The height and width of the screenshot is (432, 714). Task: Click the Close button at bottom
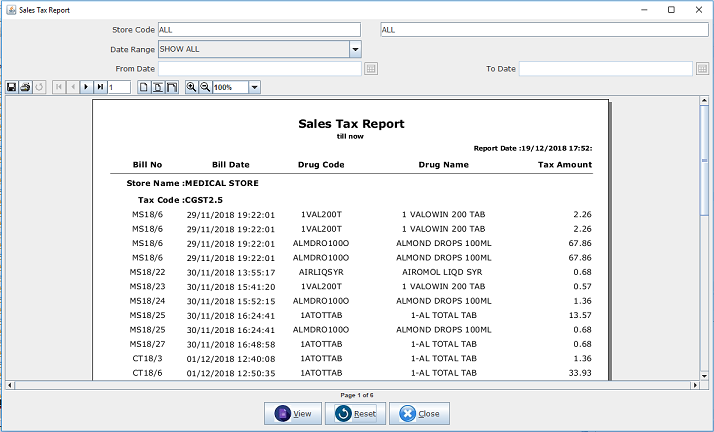coord(420,413)
